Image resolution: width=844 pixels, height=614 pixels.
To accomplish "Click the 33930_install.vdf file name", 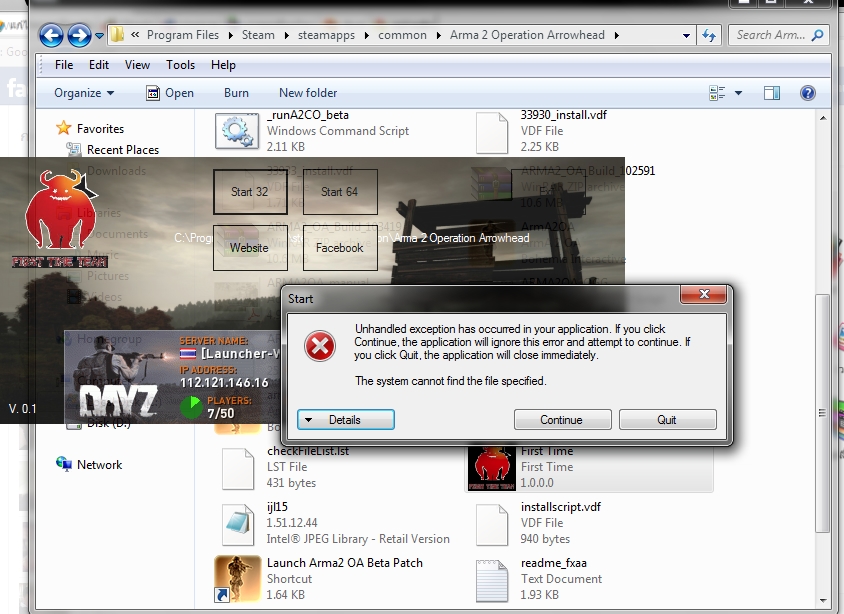I will pyautogui.click(x=564, y=115).
